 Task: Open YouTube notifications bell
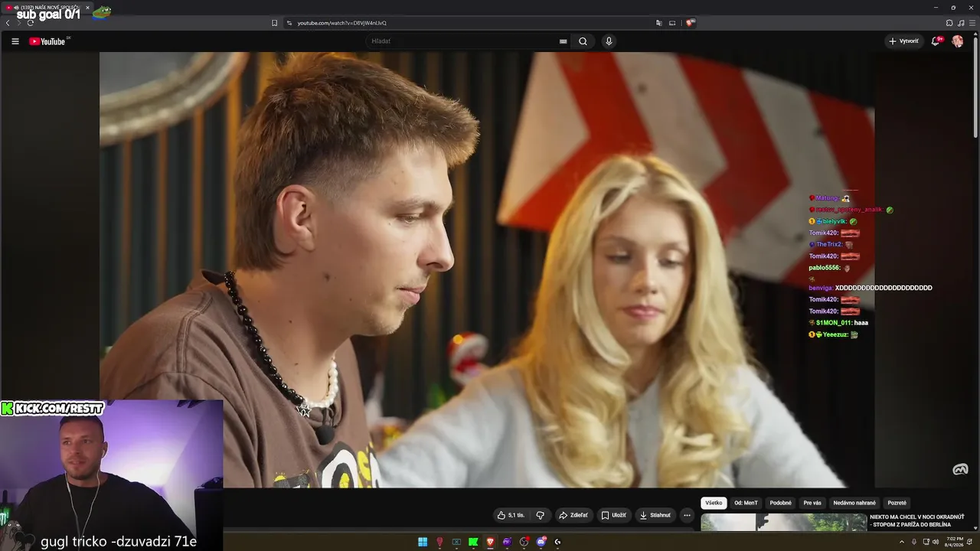[x=936, y=41]
